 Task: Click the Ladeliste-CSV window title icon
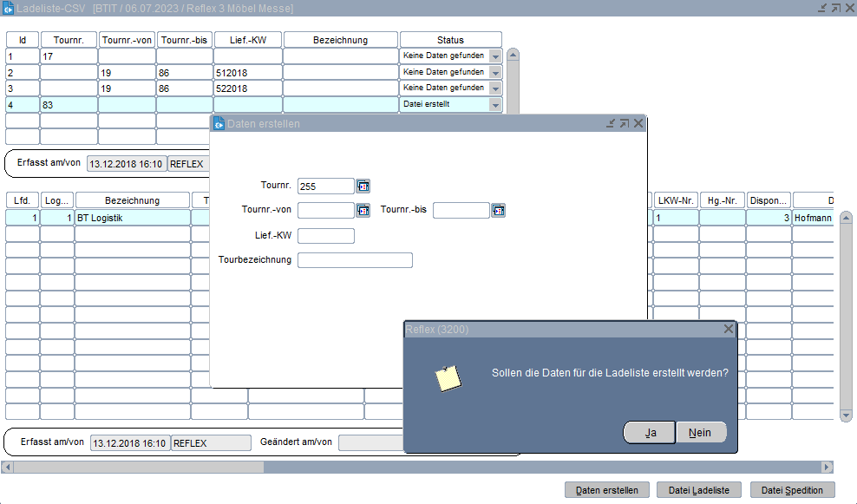tap(9, 8)
